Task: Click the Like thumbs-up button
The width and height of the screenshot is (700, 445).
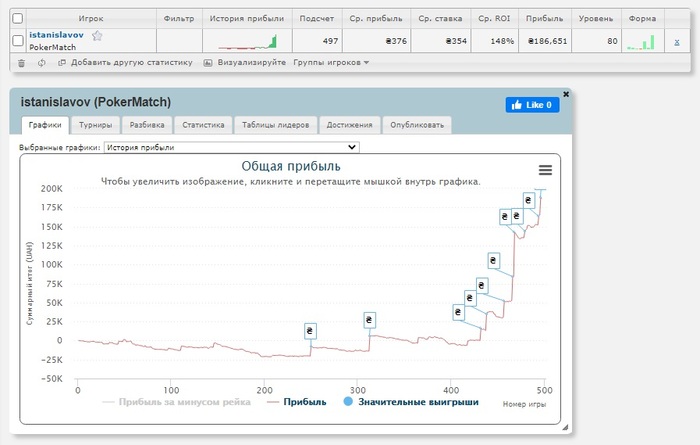Action: pyautogui.click(x=532, y=105)
